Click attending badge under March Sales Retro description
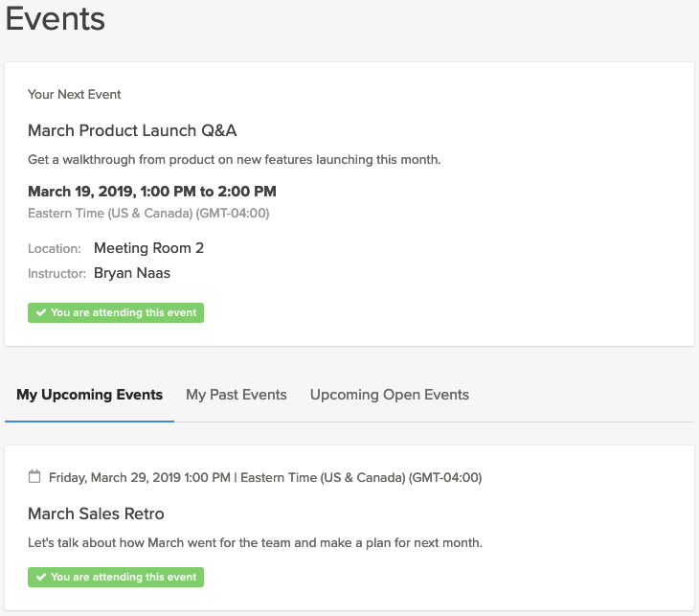The image size is (699, 616). point(116,577)
